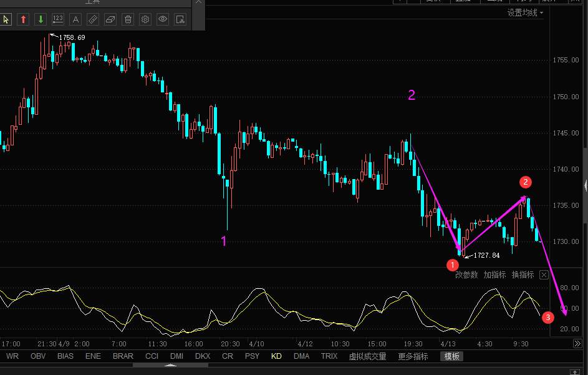588x375 pixels.
Task: Click the 1755.00 price axis label
Action: tap(566, 60)
